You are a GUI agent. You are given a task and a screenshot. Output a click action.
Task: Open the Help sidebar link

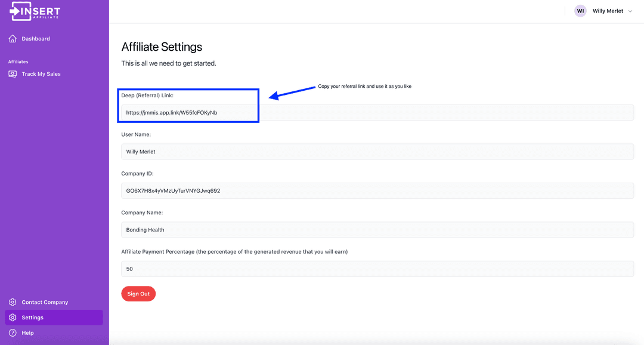click(27, 332)
